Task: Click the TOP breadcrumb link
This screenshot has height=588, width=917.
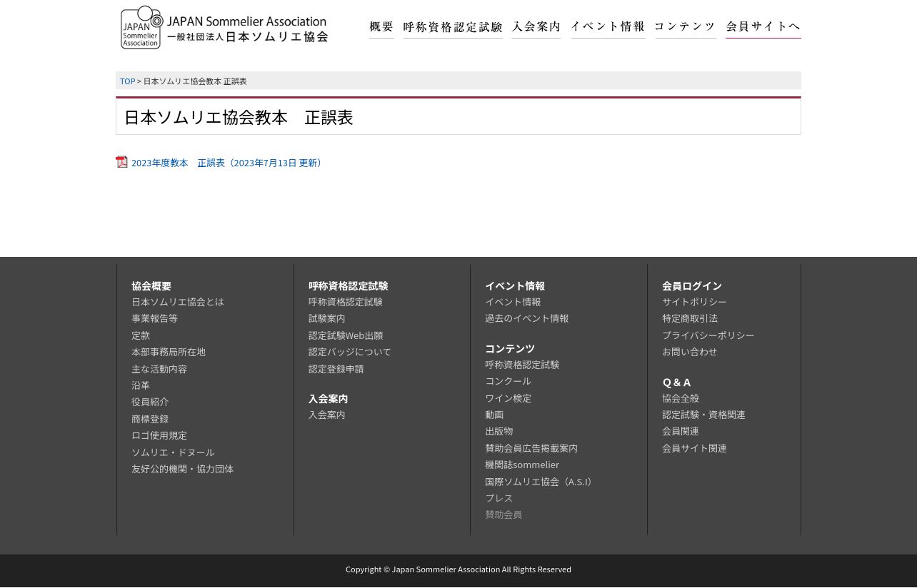Action: coord(127,81)
